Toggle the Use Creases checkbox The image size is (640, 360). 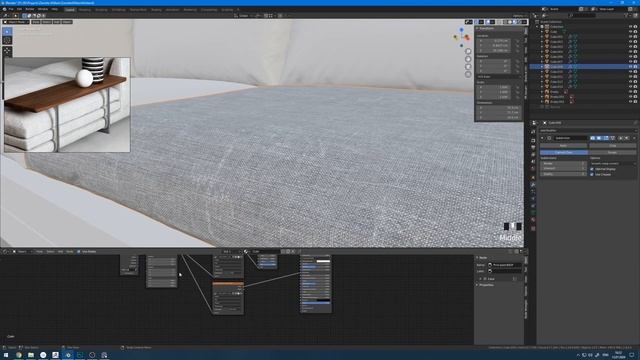[592, 174]
